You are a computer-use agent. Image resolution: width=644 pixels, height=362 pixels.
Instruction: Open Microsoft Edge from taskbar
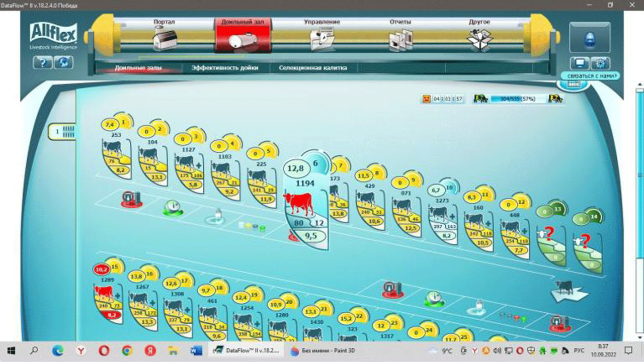[58, 350]
